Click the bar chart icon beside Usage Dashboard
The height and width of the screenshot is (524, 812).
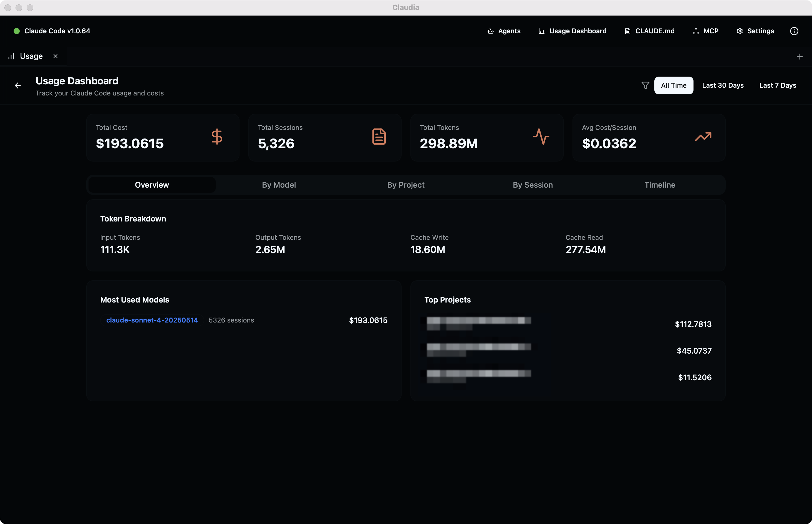coord(541,31)
